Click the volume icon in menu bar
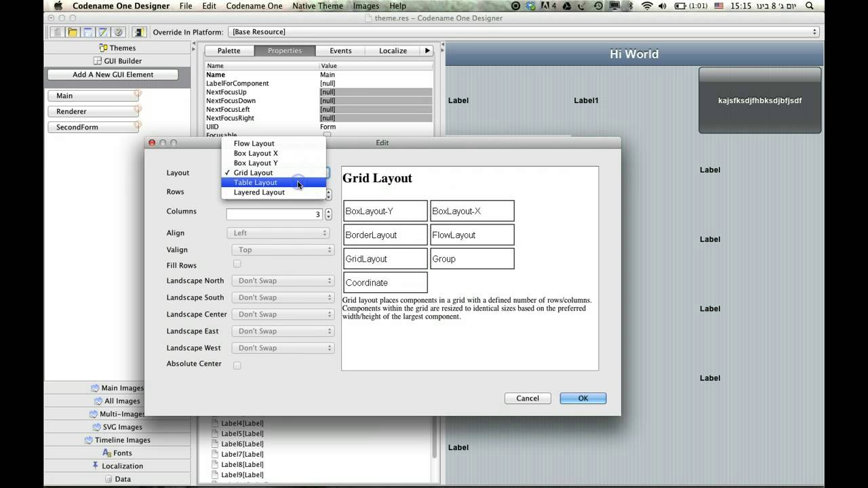Image resolution: width=868 pixels, height=488 pixels. click(x=664, y=6)
